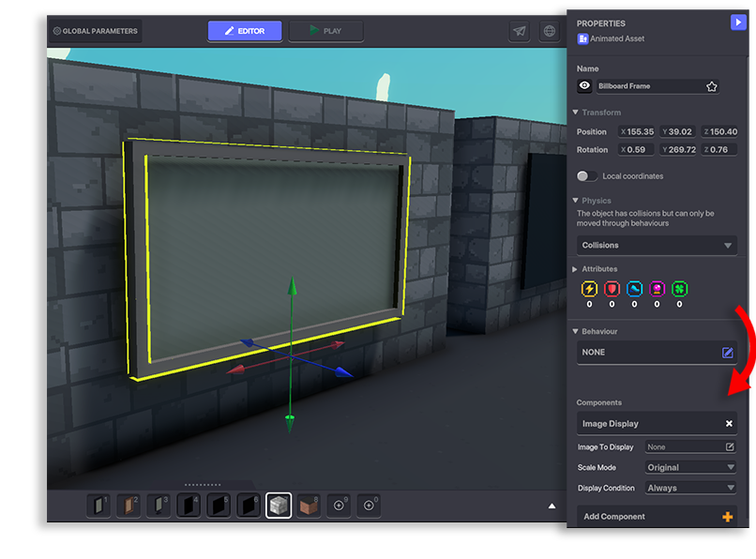This screenshot has height=559, width=756.
Task: Open the Scale Mode dropdown
Action: [x=690, y=467]
